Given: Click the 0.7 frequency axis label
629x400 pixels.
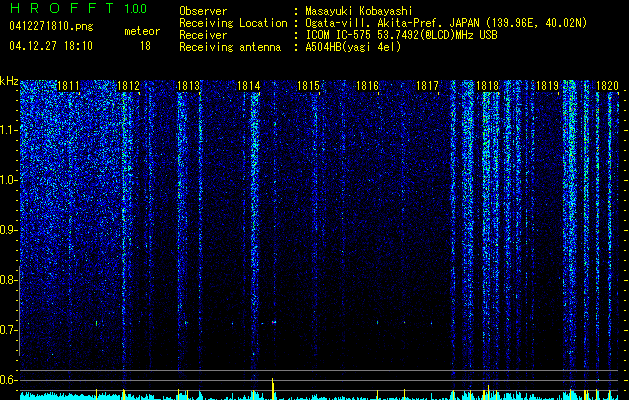Looking at the screenshot, I should [8, 330].
